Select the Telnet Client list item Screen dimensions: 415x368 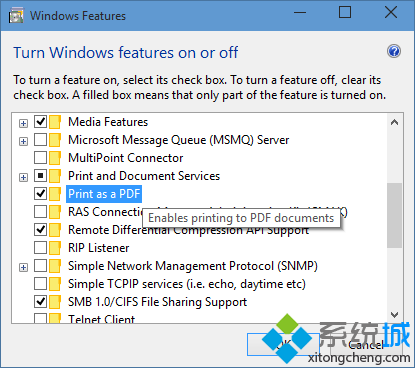click(x=101, y=319)
